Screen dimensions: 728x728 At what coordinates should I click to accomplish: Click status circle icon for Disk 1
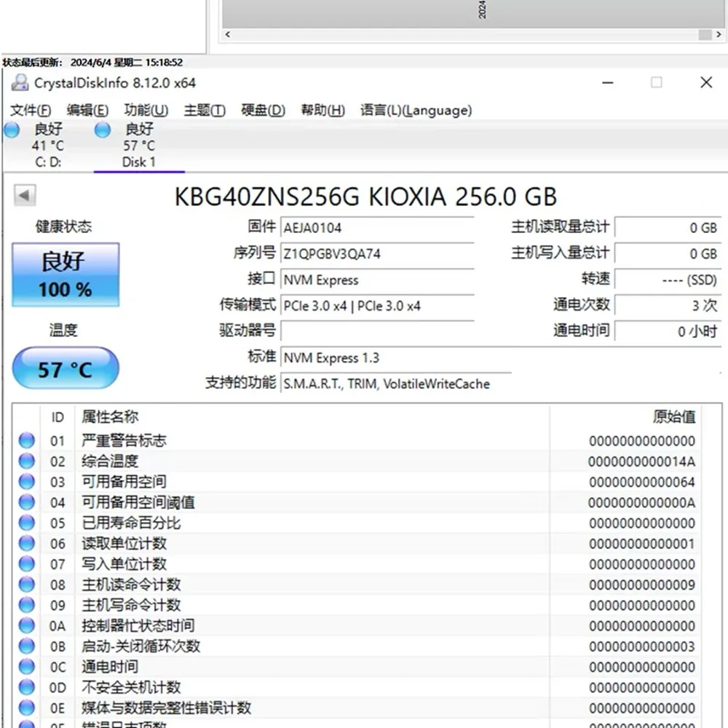click(x=103, y=130)
